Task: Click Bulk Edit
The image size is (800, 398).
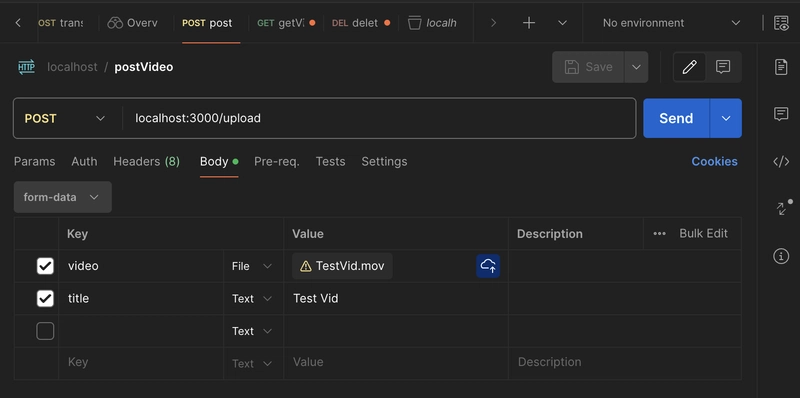Action: [x=703, y=234]
